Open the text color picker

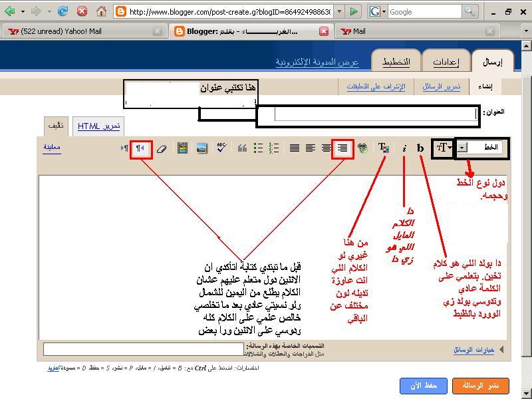pos(384,148)
